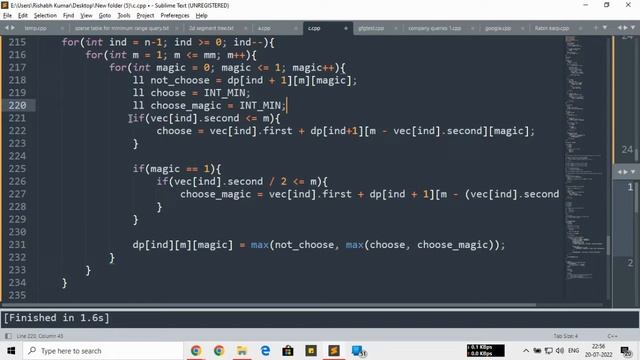Open Microsoft Store from taskbar
Screen dimensions: 640x360
(x=288, y=351)
